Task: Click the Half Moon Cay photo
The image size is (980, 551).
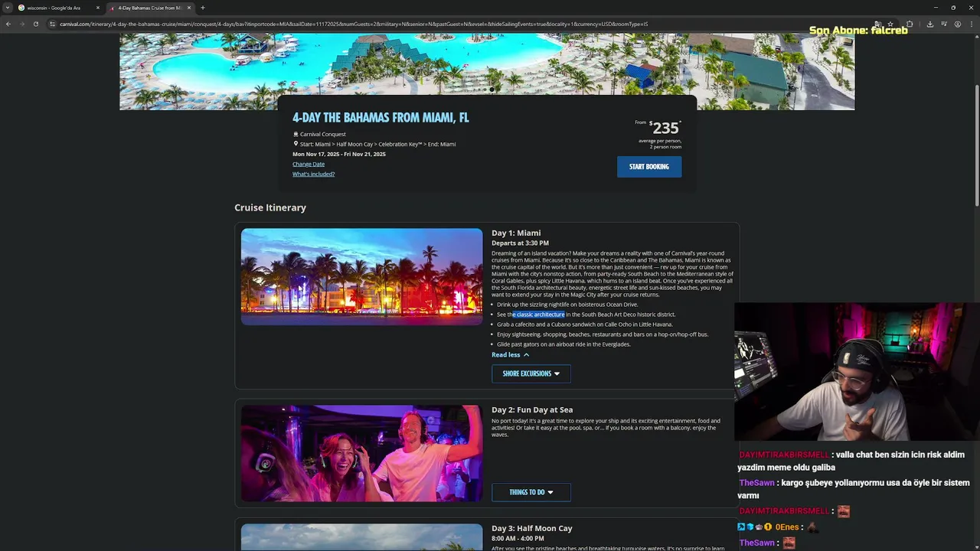Action: point(361,537)
